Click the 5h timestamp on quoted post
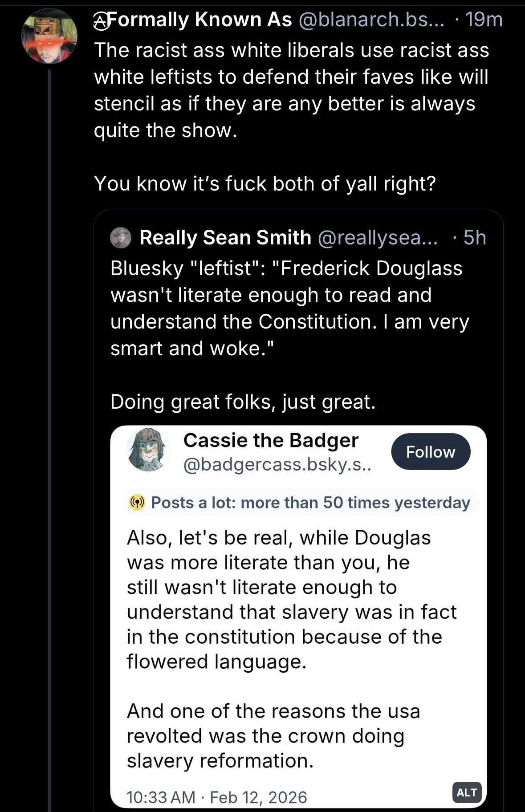525x812 pixels. (475, 238)
